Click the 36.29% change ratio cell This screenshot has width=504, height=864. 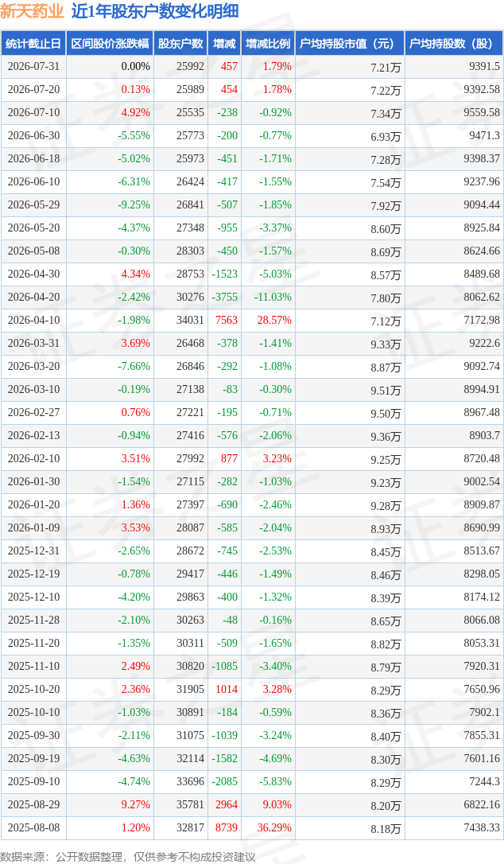pos(274,827)
